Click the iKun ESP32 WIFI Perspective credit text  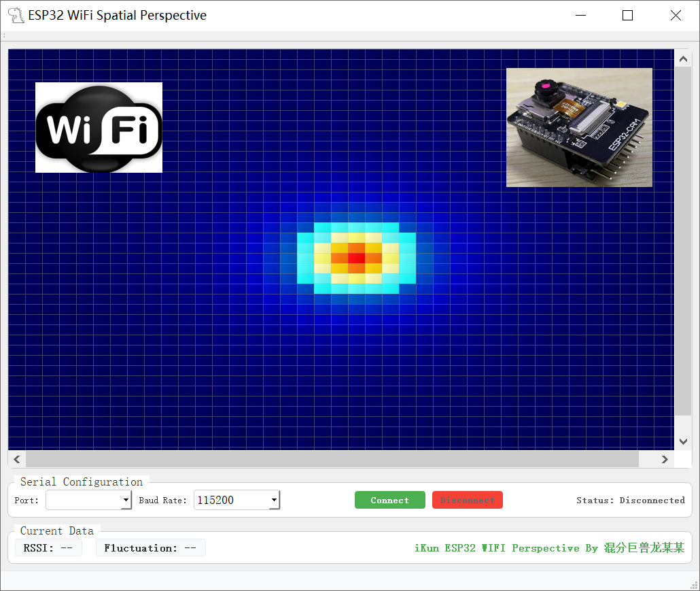pos(549,547)
